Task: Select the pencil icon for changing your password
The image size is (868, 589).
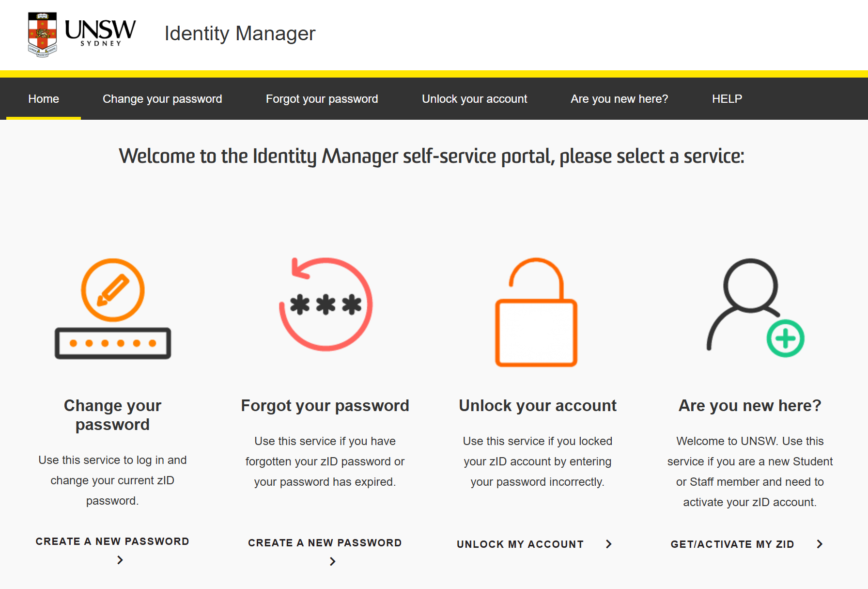Action: tap(112, 289)
